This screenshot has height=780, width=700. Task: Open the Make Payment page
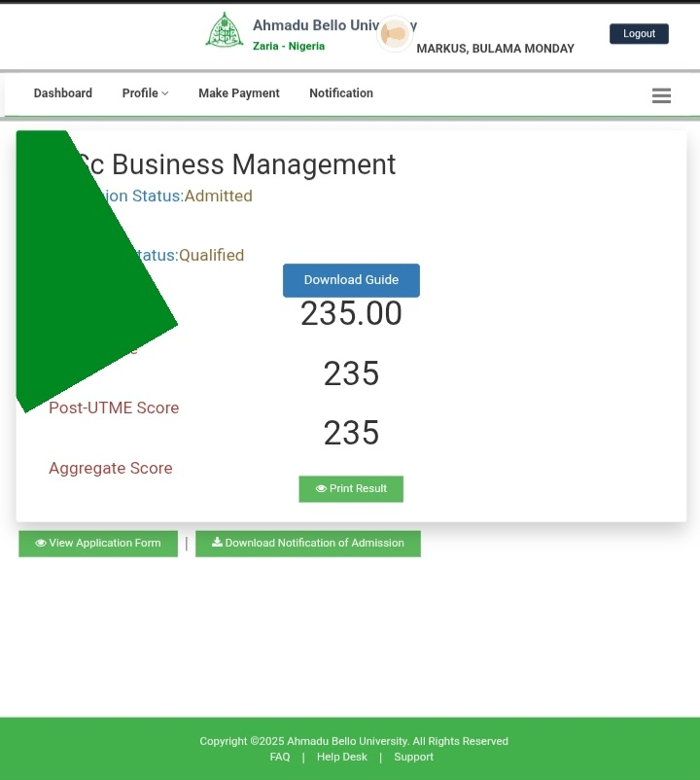pos(239,93)
